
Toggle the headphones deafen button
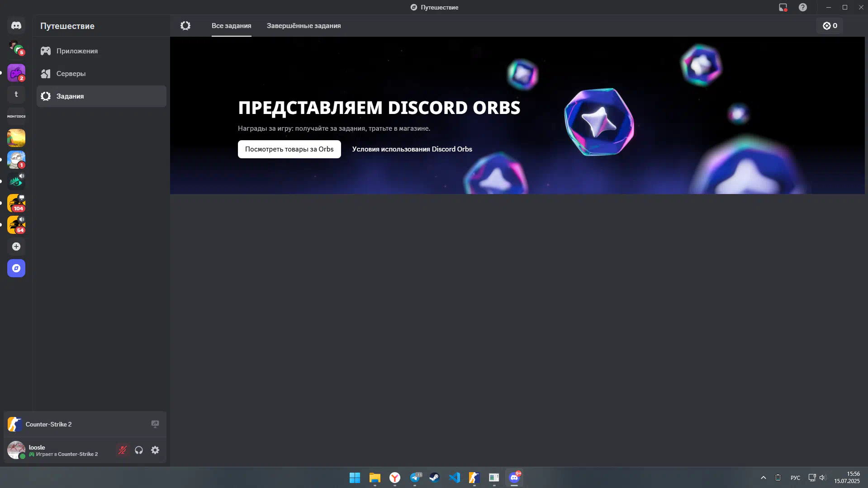click(x=139, y=450)
